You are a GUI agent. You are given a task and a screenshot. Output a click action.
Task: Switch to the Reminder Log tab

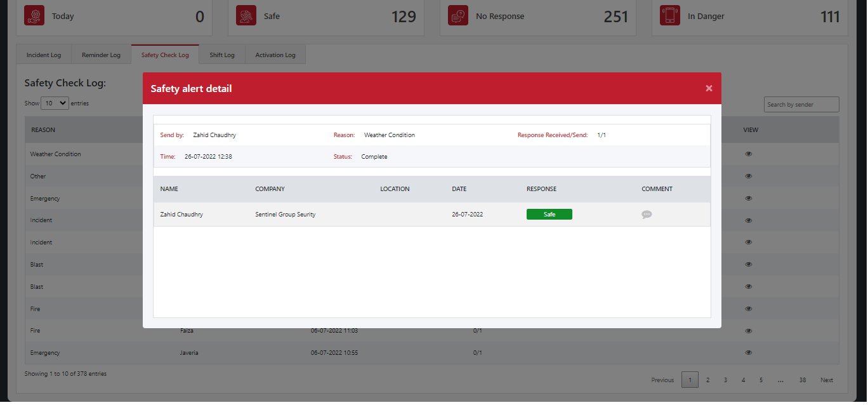(101, 55)
